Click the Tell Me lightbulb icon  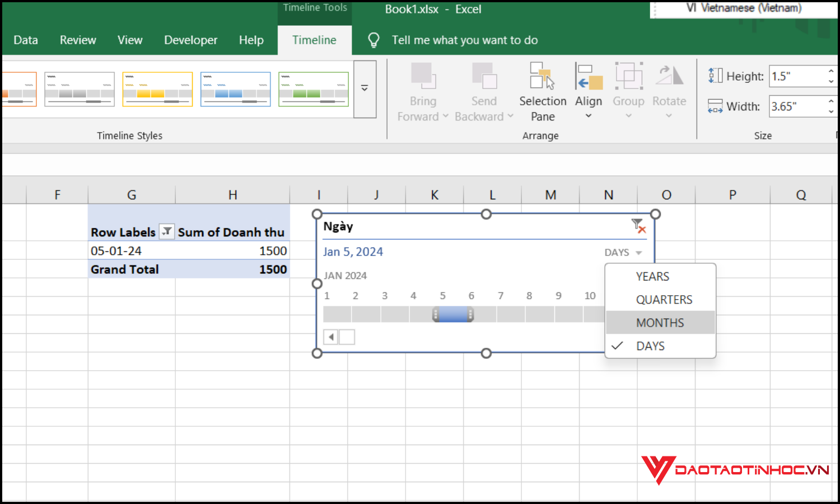(x=374, y=40)
